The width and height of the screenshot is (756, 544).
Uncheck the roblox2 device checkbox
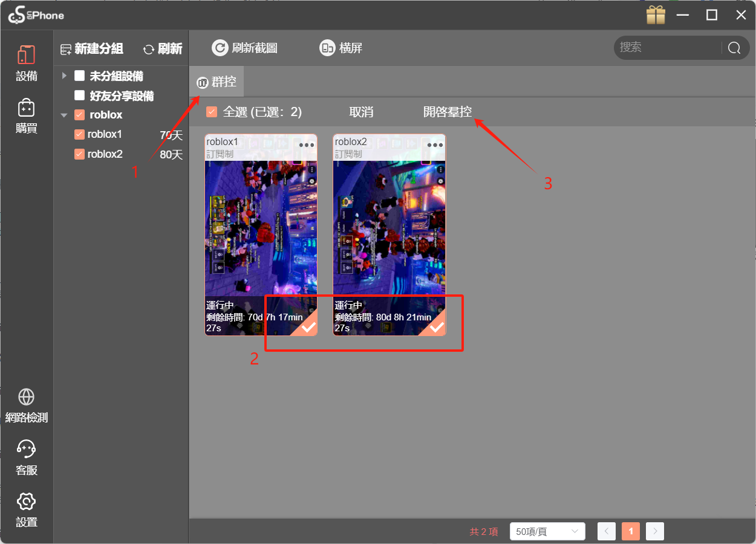pyautogui.click(x=79, y=154)
